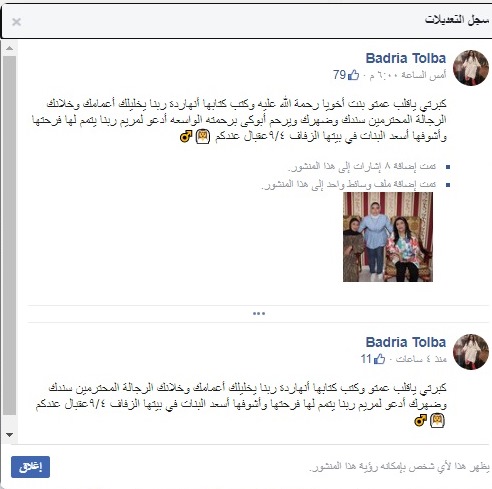Image resolution: width=492 pixels, height=489 pixels.
Task: Click the 'أمس الساعة ٦:٠٠ م' timestamp
Action: tap(408, 75)
